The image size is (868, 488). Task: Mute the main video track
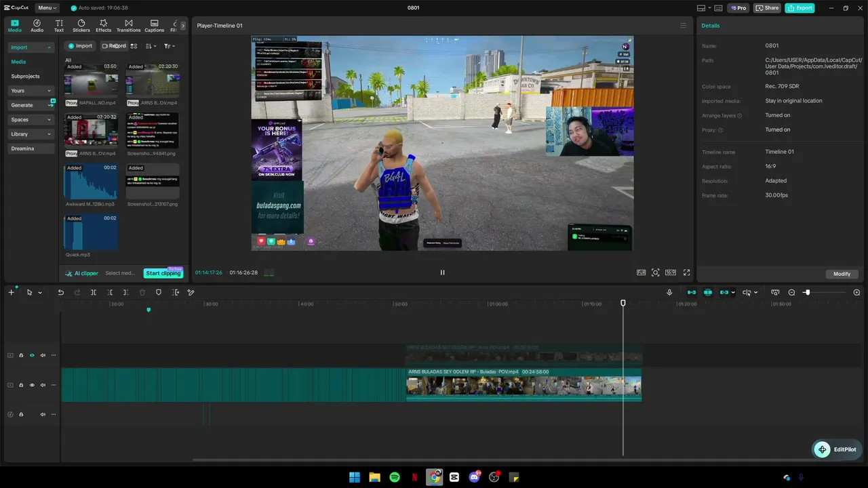tap(43, 385)
